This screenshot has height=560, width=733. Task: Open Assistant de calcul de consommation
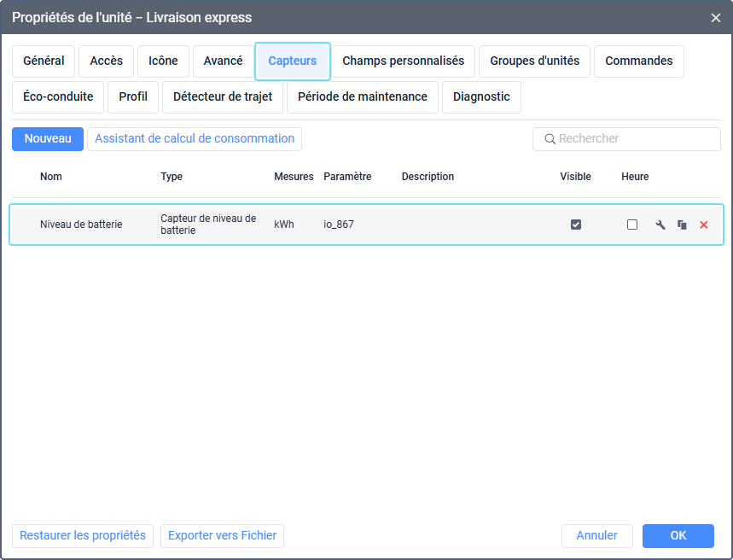195,139
